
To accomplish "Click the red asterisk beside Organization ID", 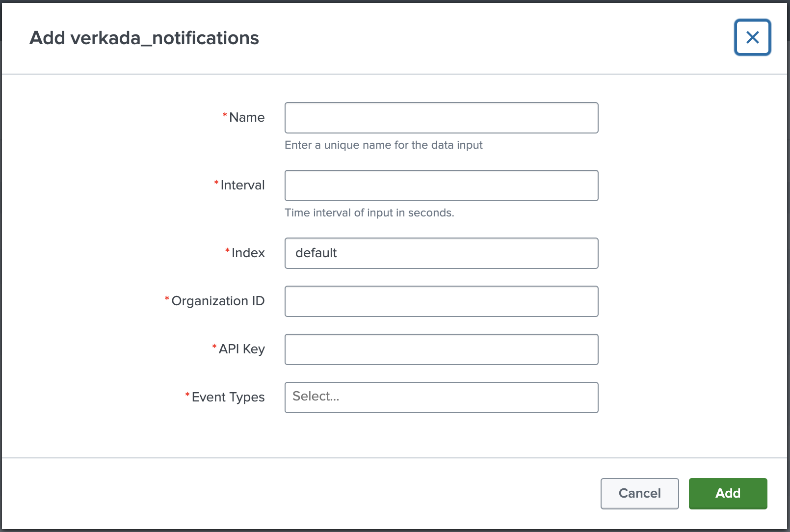I will (x=167, y=299).
